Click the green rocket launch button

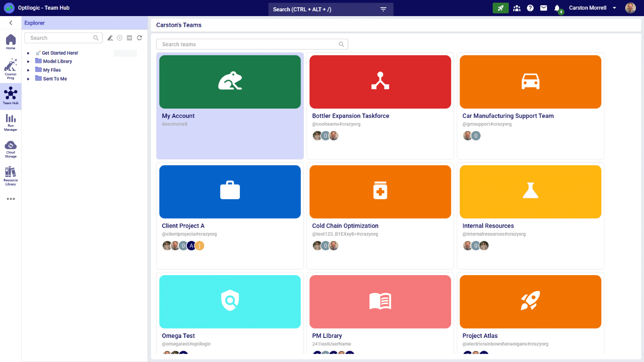[x=500, y=8]
